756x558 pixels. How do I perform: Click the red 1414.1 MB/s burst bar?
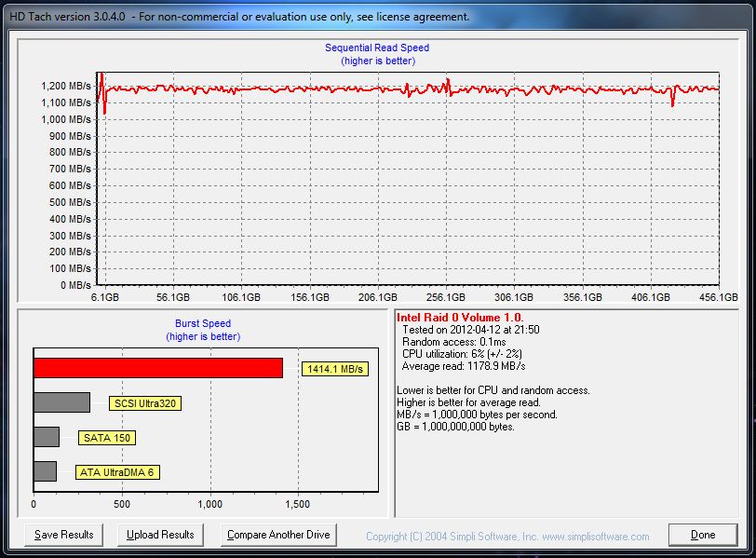[158, 368]
